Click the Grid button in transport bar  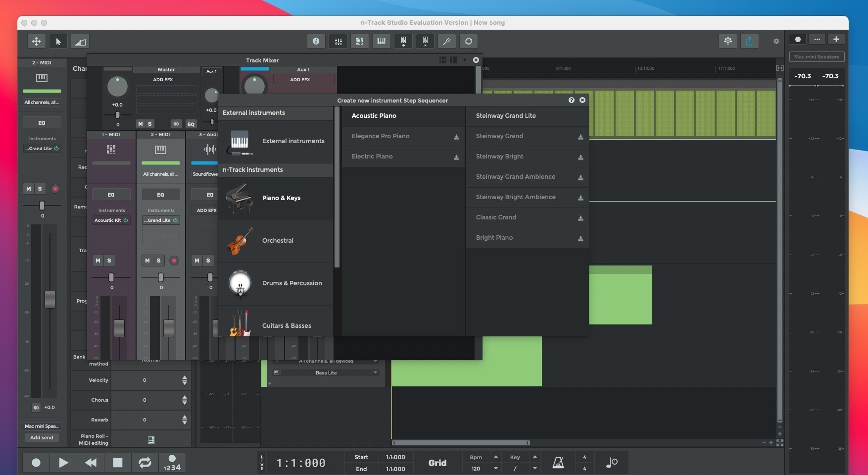coord(437,463)
